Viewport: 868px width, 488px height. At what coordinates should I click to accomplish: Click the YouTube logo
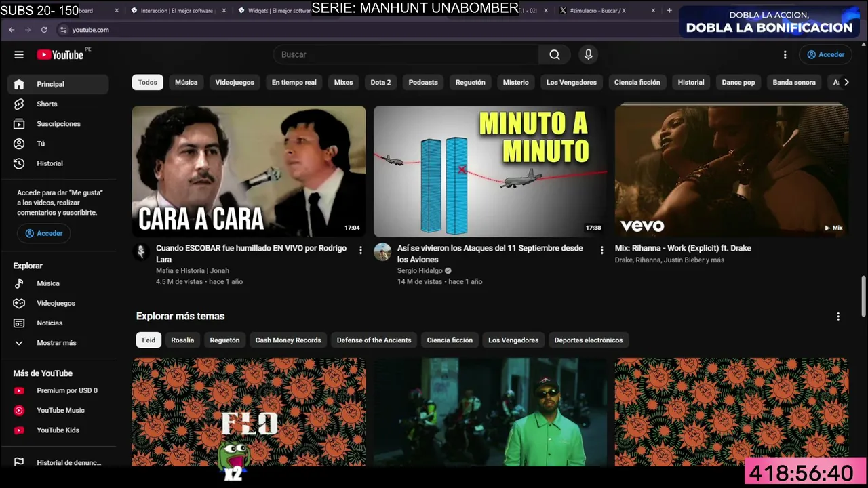tap(60, 54)
